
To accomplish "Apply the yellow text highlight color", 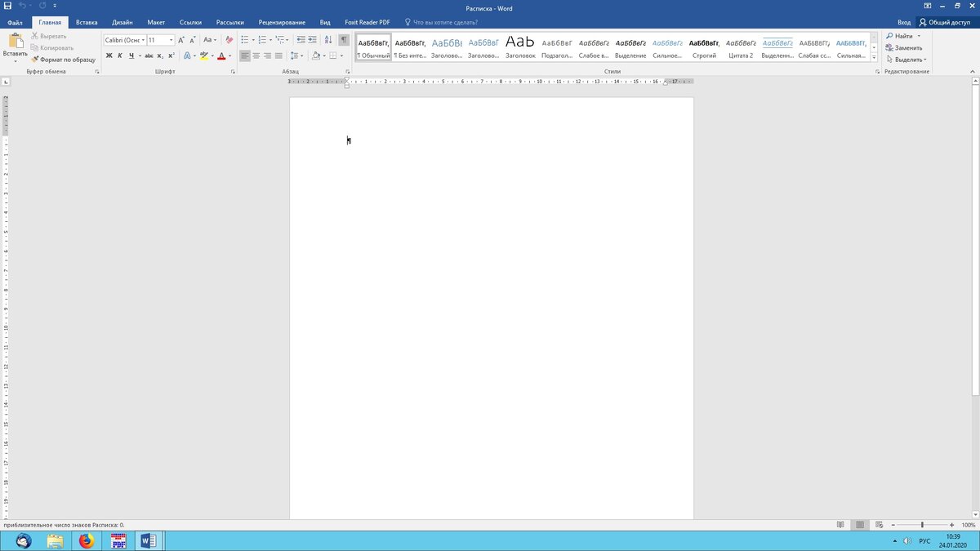I will coord(204,56).
